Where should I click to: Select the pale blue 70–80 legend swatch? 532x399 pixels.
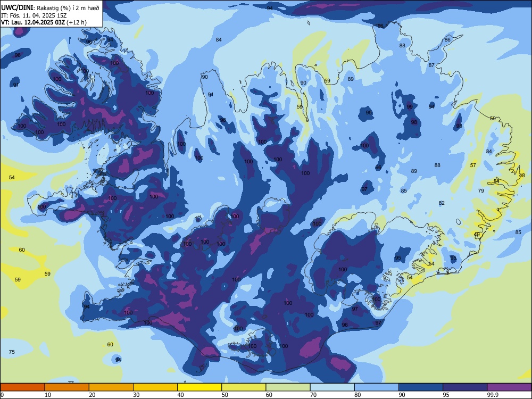tap(332, 387)
